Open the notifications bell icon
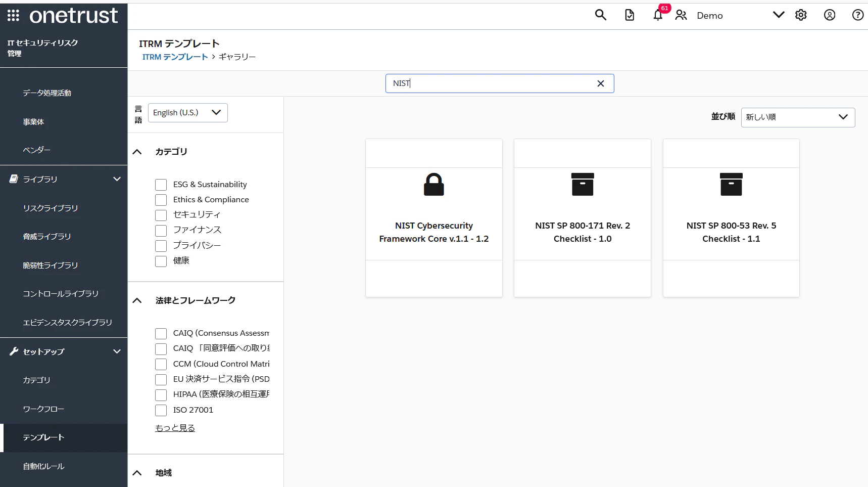 coord(658,15)
